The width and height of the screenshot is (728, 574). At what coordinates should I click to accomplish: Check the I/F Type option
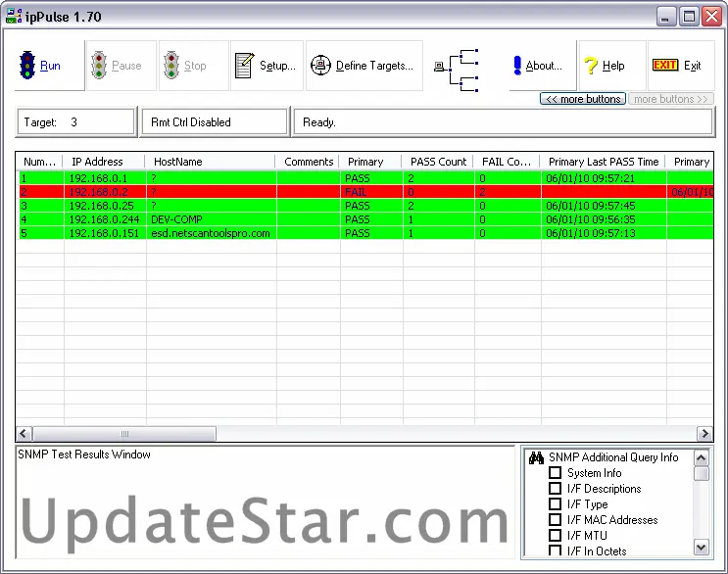click(555, 503)
